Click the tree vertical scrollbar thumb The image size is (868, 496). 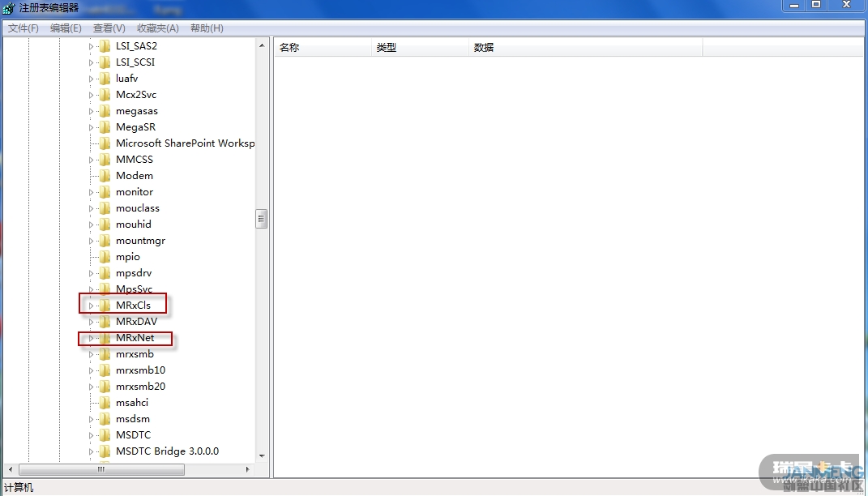coord(262,219)
